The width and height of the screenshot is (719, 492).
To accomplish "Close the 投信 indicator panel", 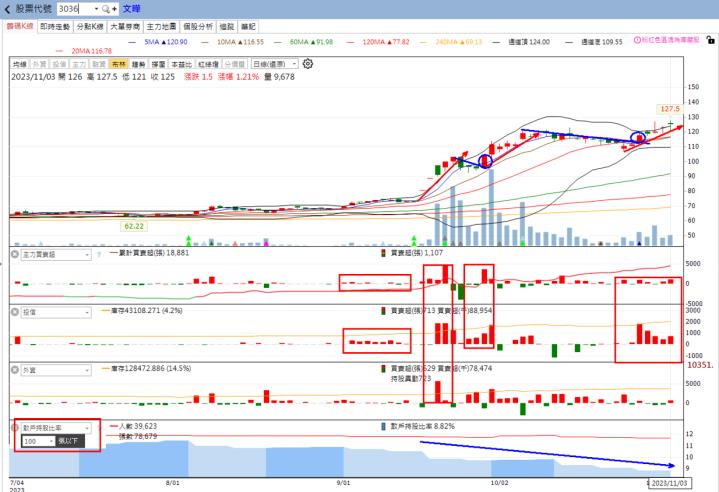I will (15, 312).
